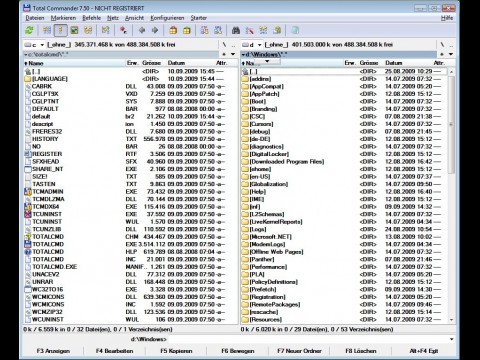The height and width of the screenshot is (360, 480).
Task: Open the Markieren menu
Action: pos(63,18)
